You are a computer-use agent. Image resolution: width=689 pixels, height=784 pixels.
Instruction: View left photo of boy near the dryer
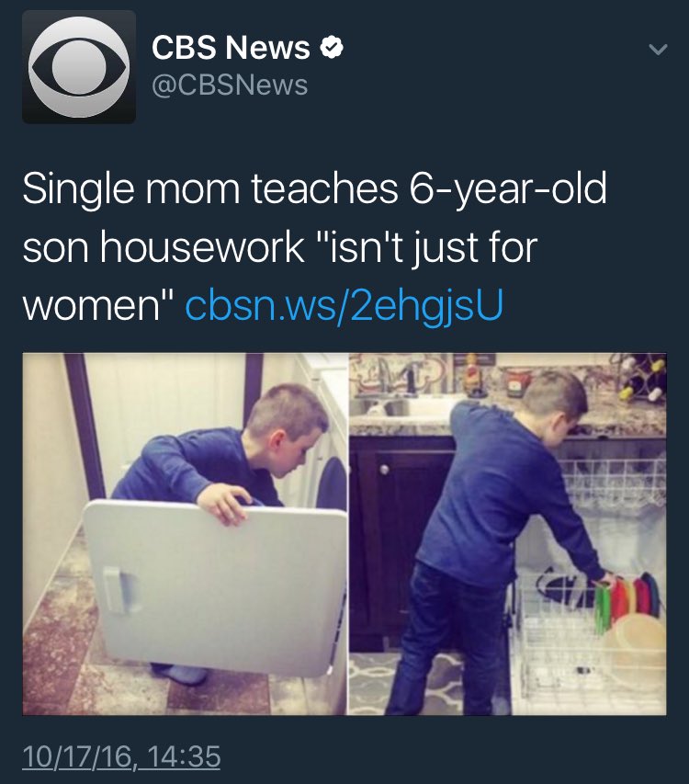coord(185,534)
